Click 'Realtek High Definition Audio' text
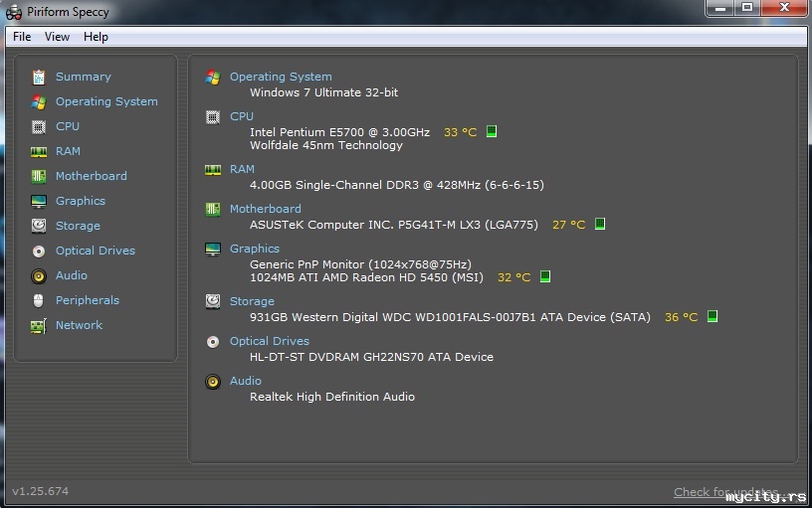This screenshot has width=812, height=508. click(332, 397)
